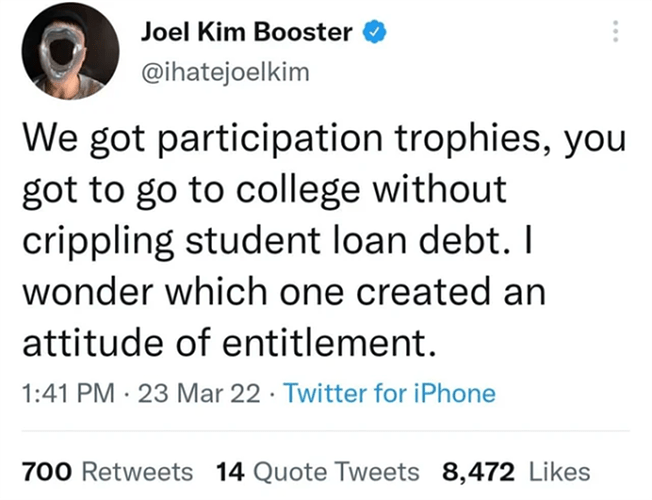Click the number 700 before Retweets
This screenshot has height=500, width=652.
[47, 472]
